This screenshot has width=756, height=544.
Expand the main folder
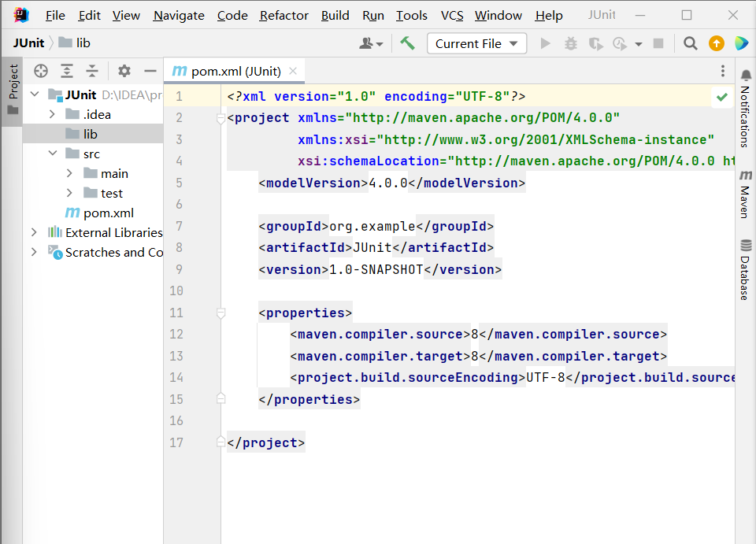pyautogui.click(x=69, y=173)
